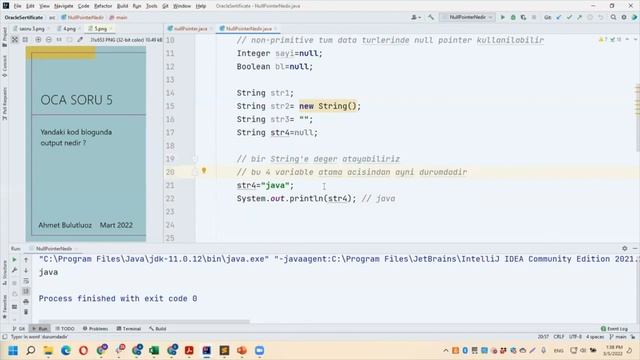This screenshot has height=360, width=640.
Task: Open the File menu
Action: pyautogui.click(x=17, y=6)
